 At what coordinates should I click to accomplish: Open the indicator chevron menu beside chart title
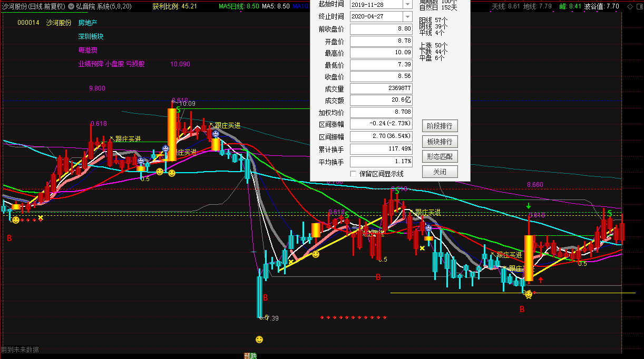(x=71, y=6)
